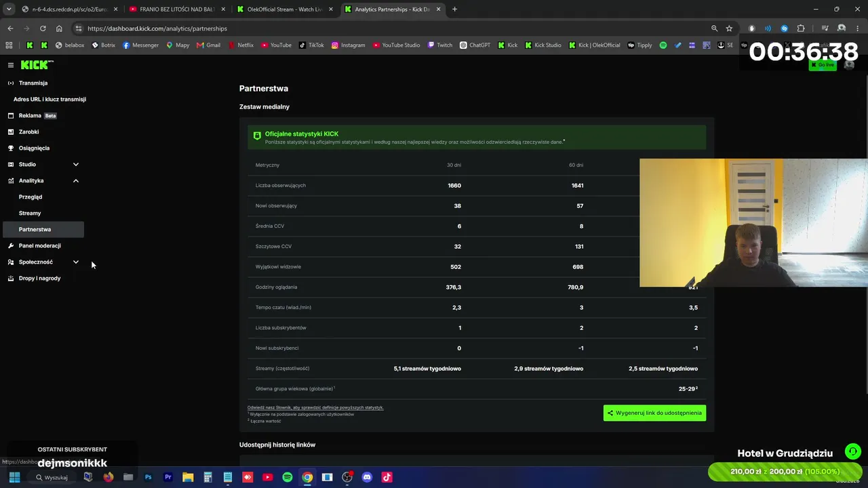This screenshot has height=488, width=868.
Task: Click the 1660 followers value
Action: (454, 185)
